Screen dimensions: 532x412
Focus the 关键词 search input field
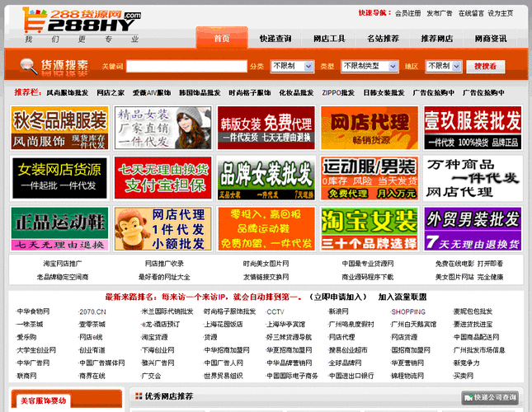pyautogui.click(x=186, y=66)
